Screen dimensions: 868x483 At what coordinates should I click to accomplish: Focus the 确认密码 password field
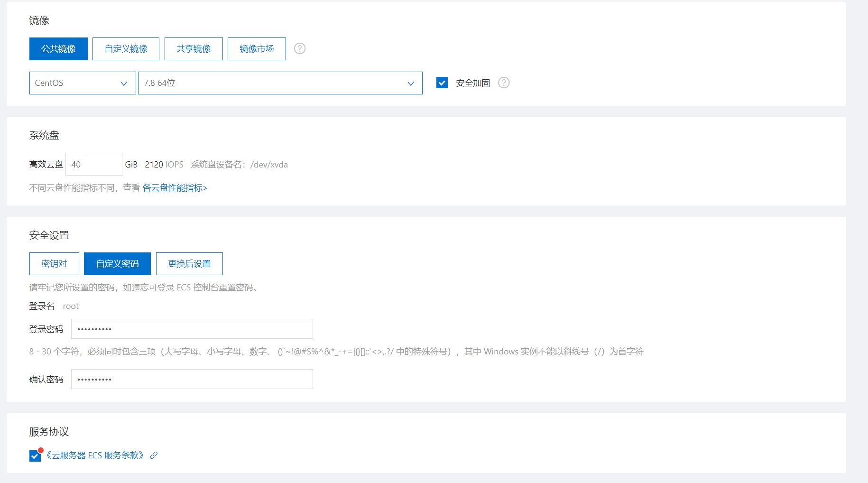coord(192,379)
